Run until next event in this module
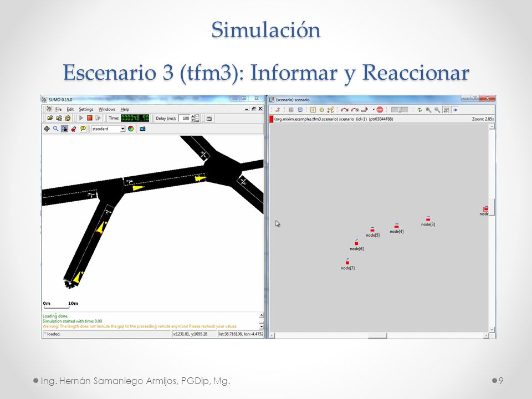532x399 pixels. tap(344, 110)
